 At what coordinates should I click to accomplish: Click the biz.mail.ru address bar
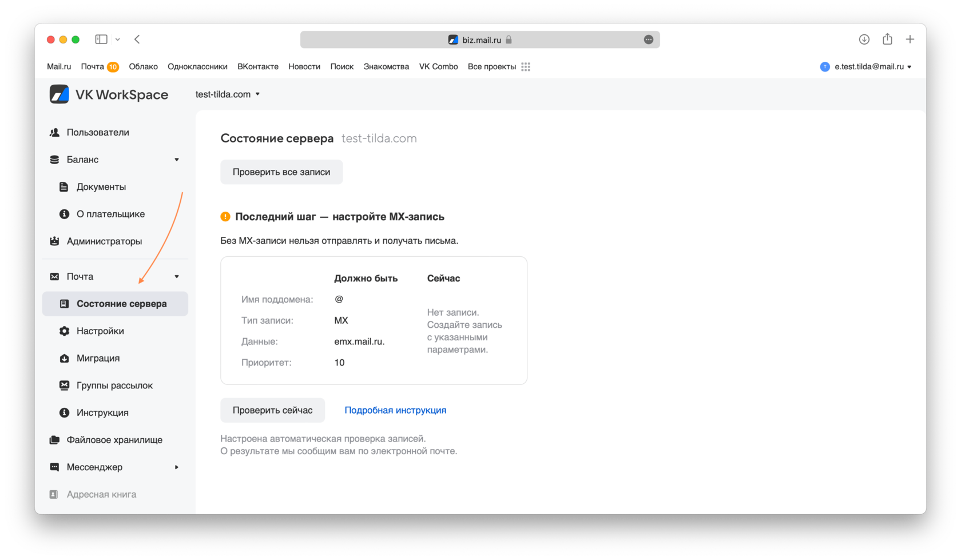(480, 39)
